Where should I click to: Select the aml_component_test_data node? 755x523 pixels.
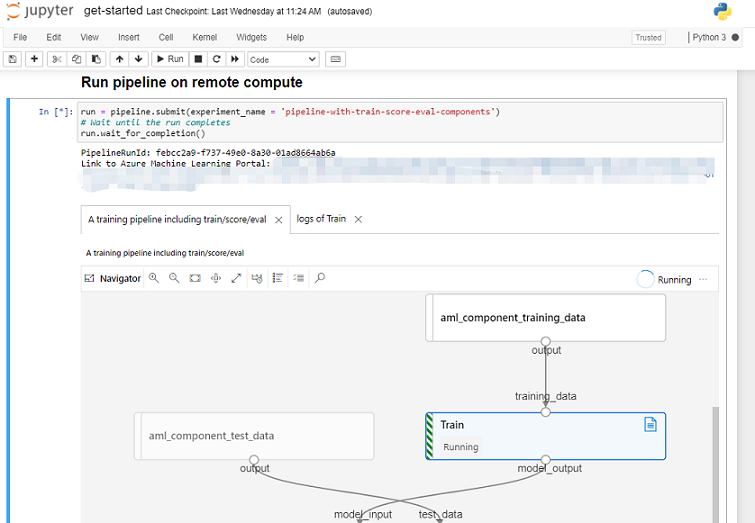coord(254,436)
